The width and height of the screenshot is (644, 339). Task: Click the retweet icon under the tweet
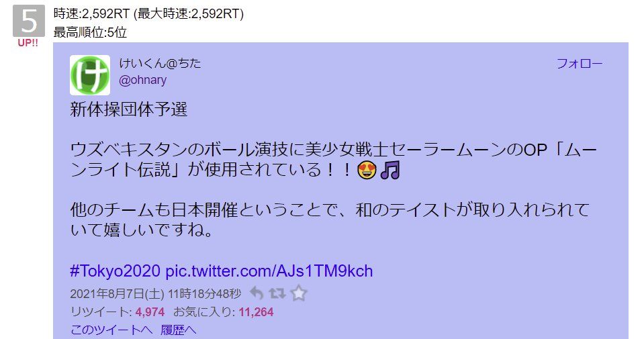tap(277, 293)
